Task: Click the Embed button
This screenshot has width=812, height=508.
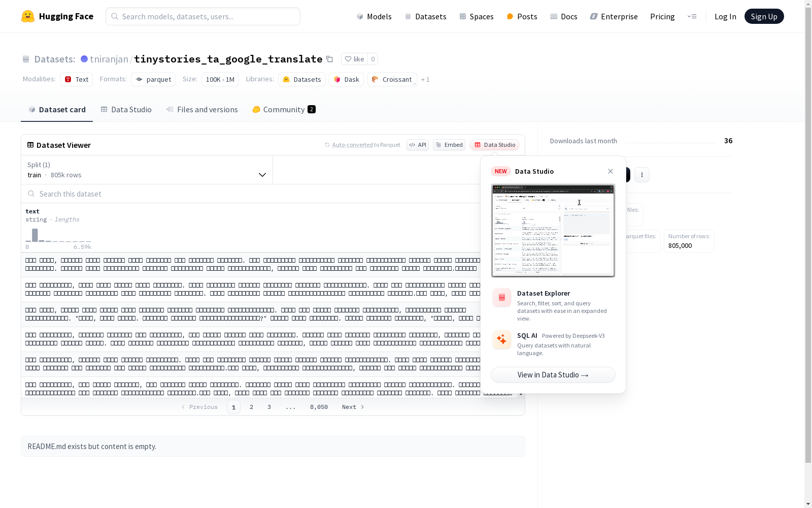Action: pyautogui.click(x=449, y=145)
